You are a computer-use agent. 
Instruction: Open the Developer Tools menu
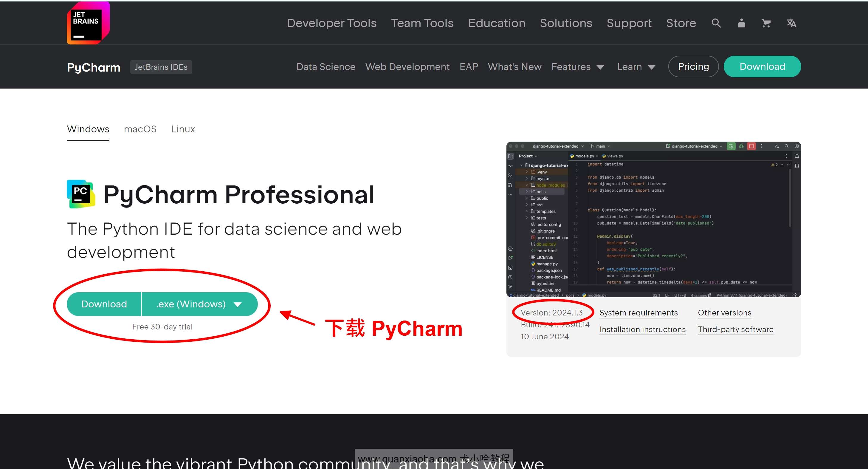[332, 23]
